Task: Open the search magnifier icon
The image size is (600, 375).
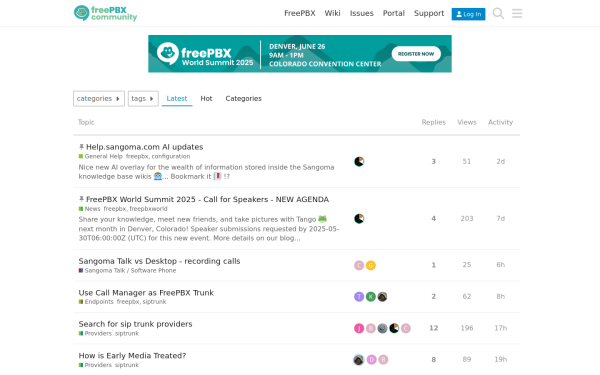Action: pyautogui.click(x=498, y=13)
